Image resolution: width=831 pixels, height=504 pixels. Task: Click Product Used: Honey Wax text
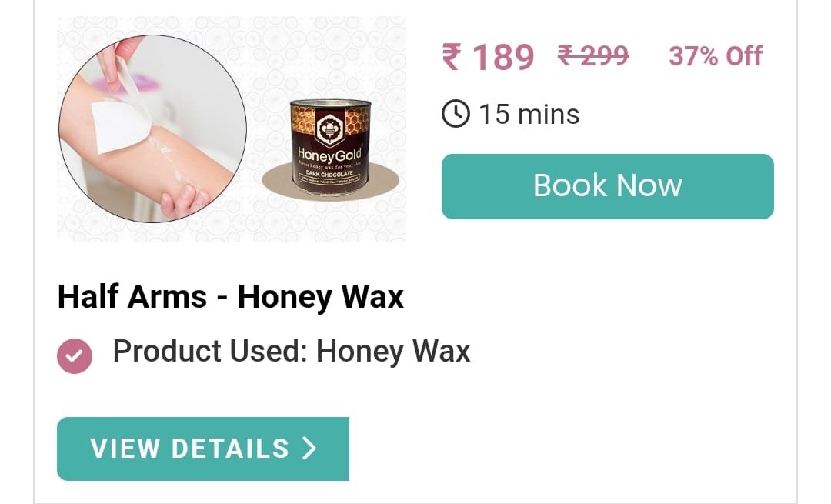pos(292,351)
